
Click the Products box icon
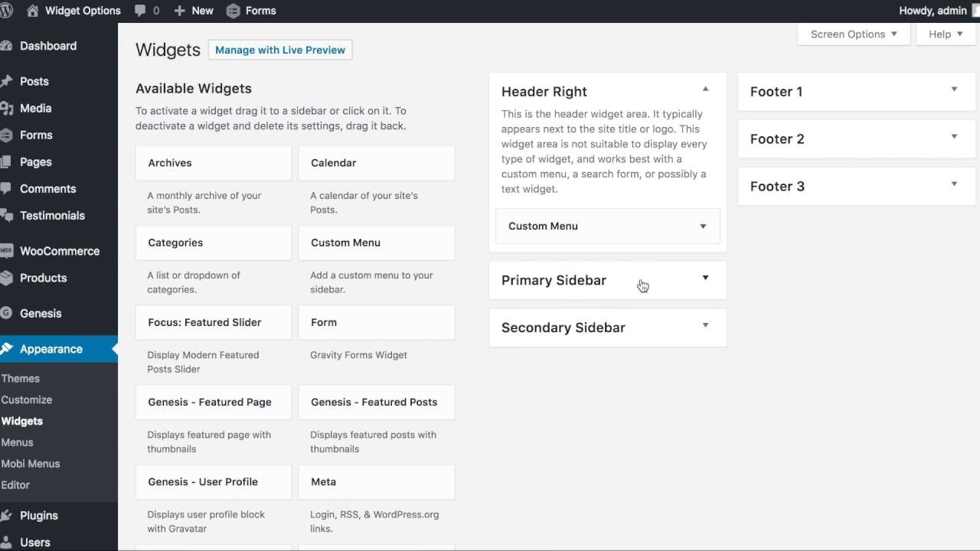pyautogui.click(x=6, y=278)
